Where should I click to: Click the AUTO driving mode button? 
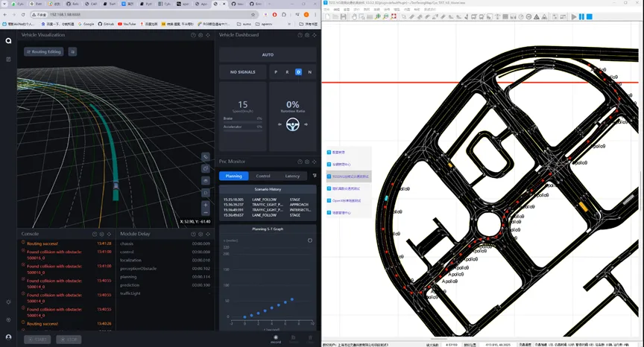268,54
